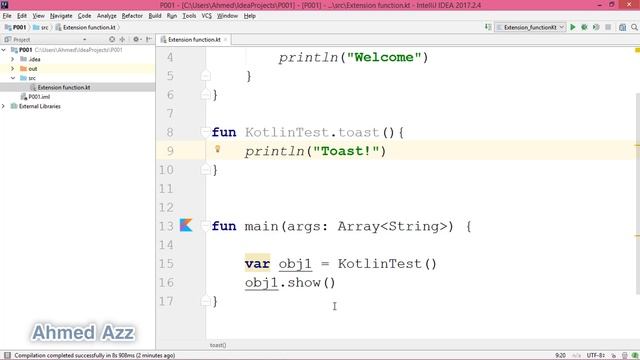Run with Coverage icon
This screenshot has width=640, height=360.
[596, 27]
